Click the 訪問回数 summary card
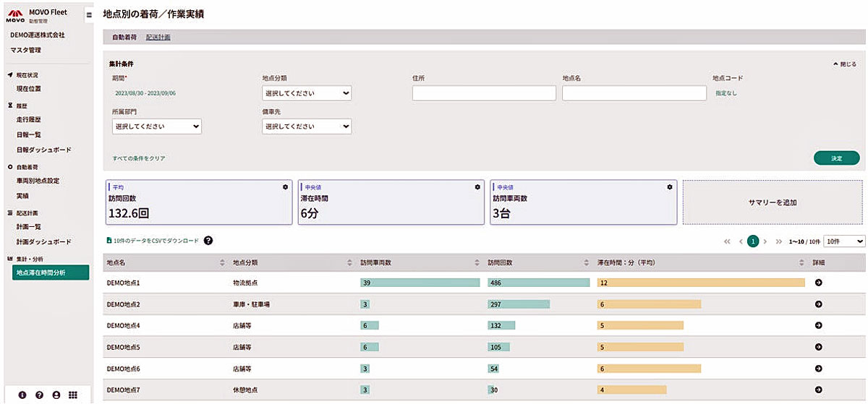The height and width of the screenshot is (404, 868). [x=199, y=202]
